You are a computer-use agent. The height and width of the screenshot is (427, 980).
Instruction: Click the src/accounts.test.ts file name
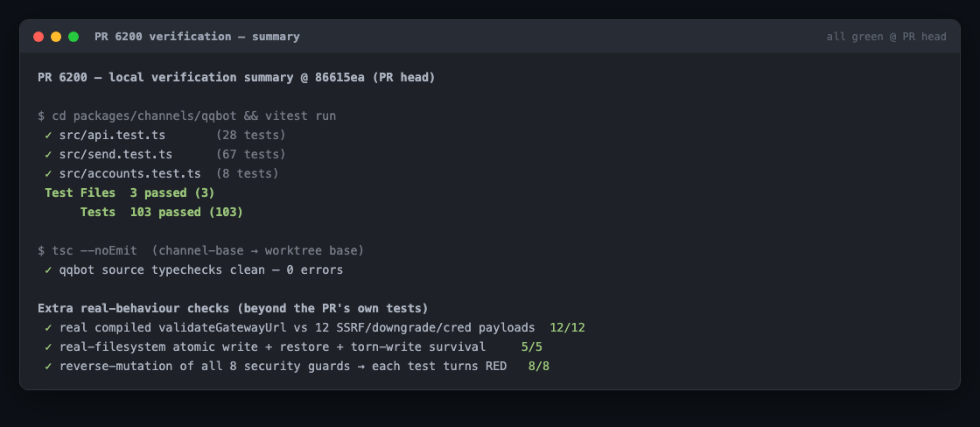click(x=130, y=174)
